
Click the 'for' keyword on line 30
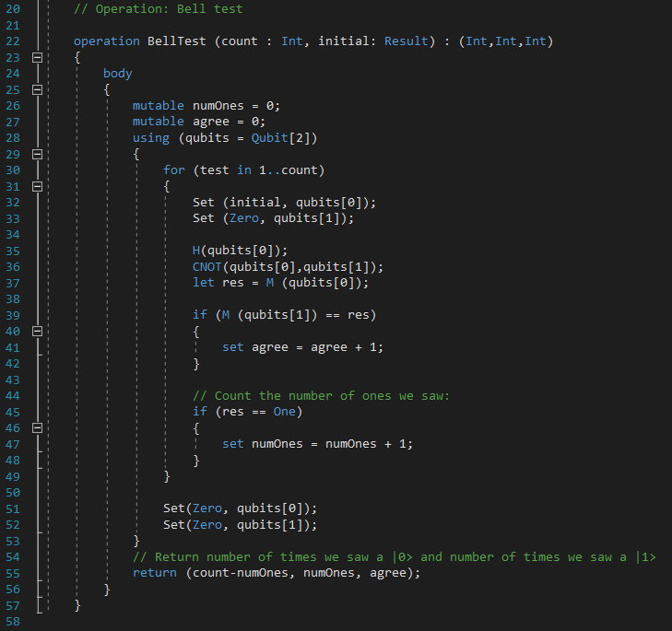(173, 170)
